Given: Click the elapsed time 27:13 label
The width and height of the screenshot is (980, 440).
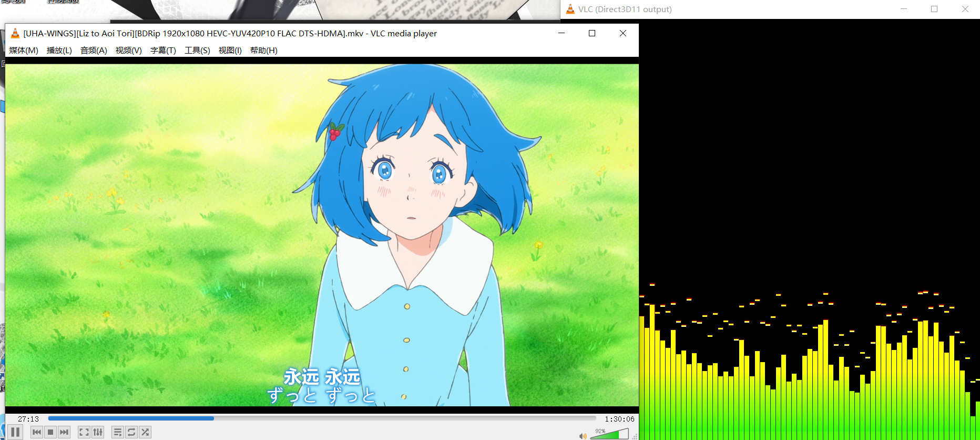Looking at the screenshot, I should coord(28,419).
